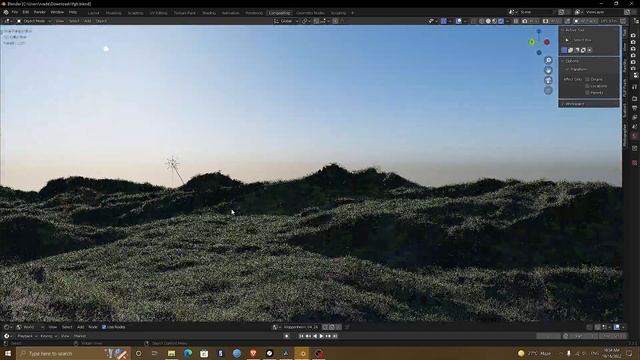Click the proportional editing icon
This screenshot has height=360, width=640.
click(x=335, y=21)
